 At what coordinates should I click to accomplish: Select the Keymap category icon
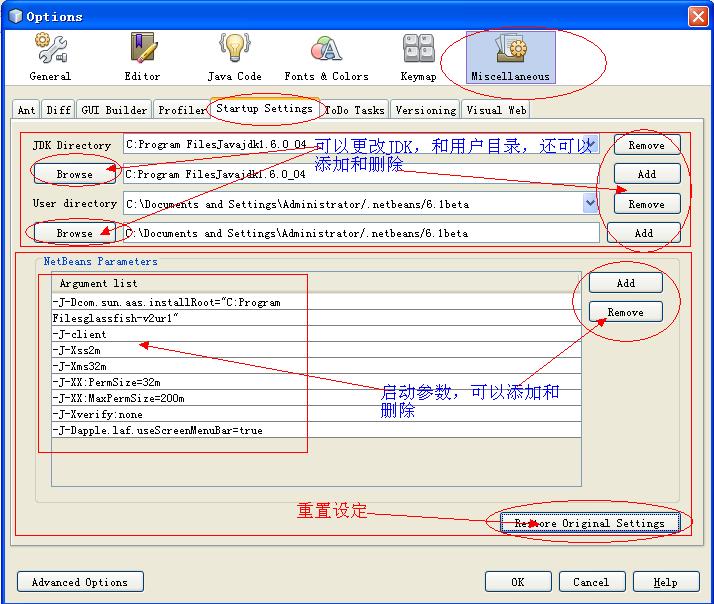point(418,57)
